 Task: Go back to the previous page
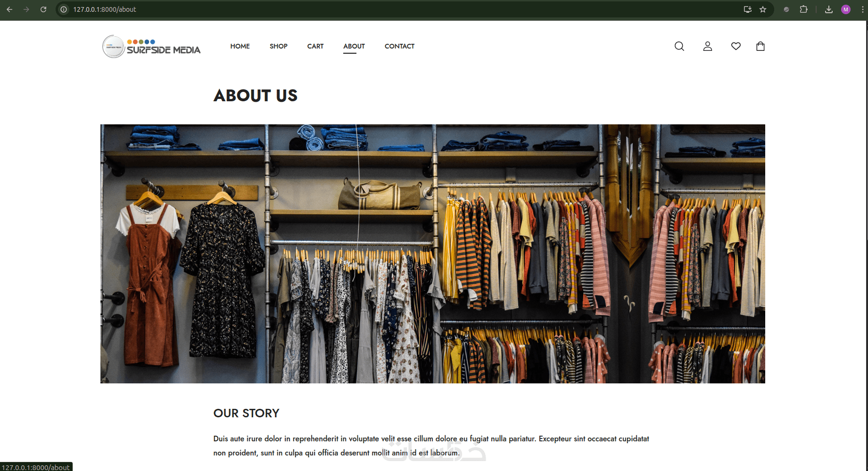point(9,9)
